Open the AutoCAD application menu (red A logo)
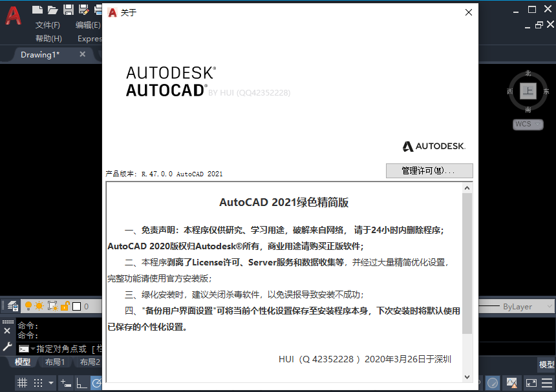The width and height of the screenshot is (556, 392). click(x=14, y=16)
